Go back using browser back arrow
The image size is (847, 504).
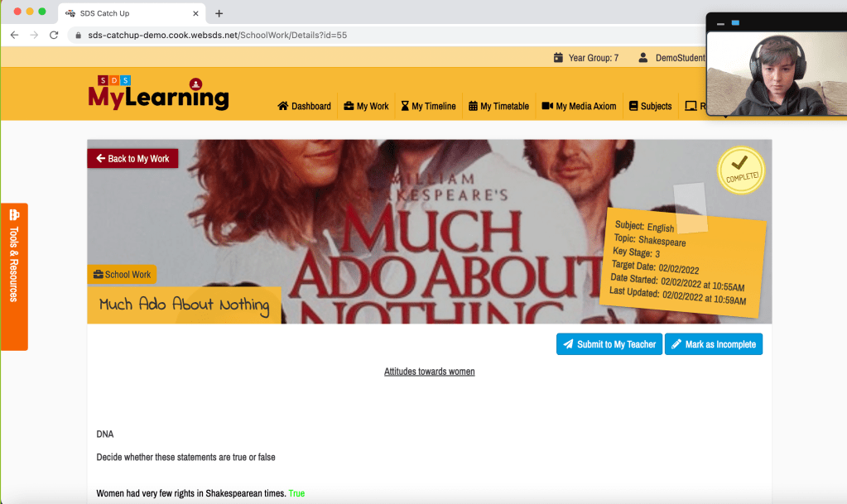click(14, 36)
